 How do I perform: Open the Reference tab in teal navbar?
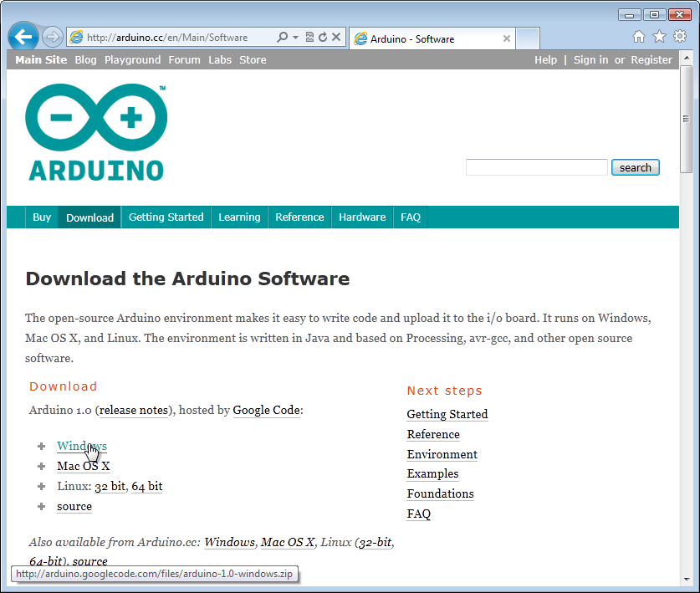tap(299, 217)
